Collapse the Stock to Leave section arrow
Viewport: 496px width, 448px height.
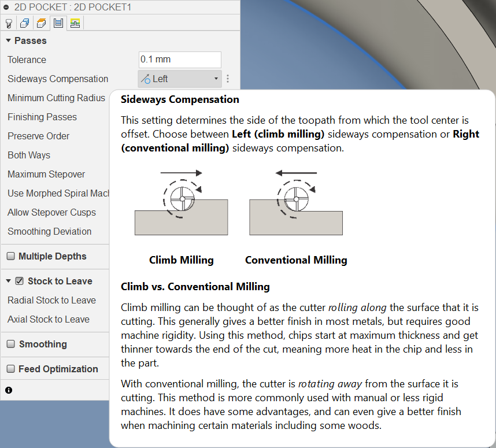9,282
